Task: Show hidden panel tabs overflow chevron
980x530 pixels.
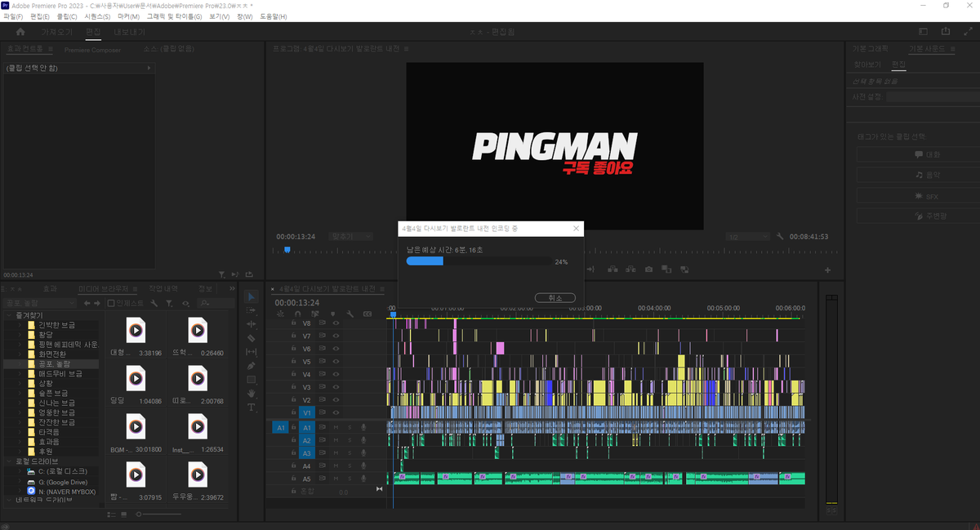Action: (232, 288)
